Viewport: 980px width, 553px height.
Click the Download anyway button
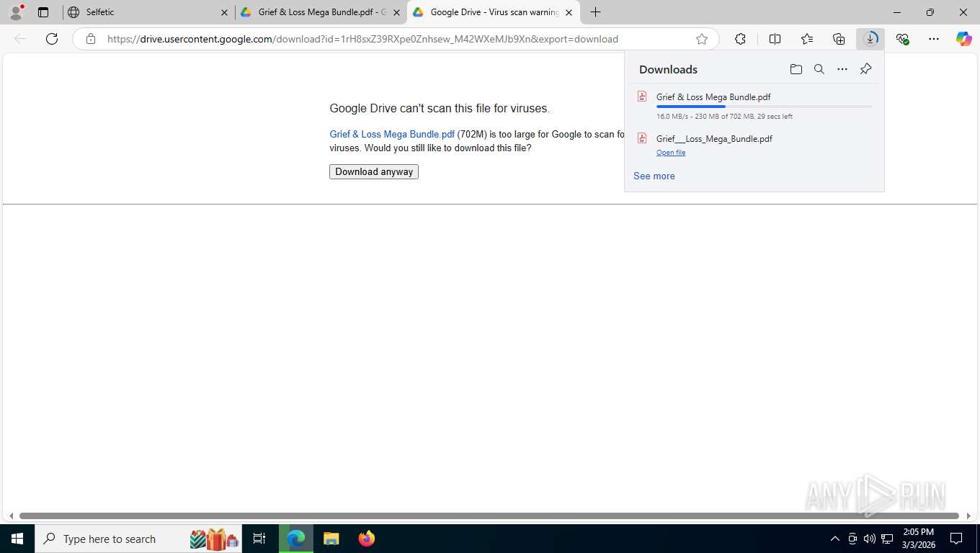click(374, 171)
